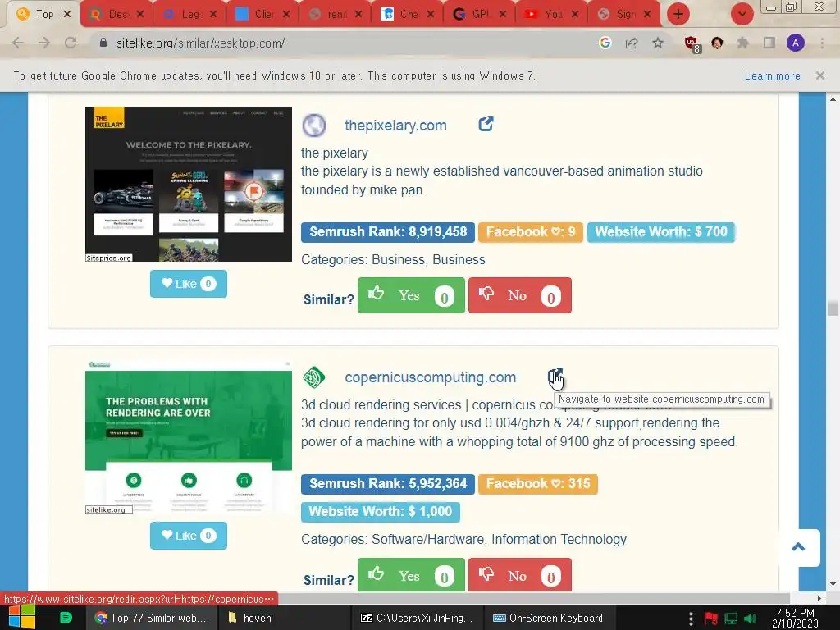Click Semrush Rank 5,952,364 badge

tap(388, 484)
